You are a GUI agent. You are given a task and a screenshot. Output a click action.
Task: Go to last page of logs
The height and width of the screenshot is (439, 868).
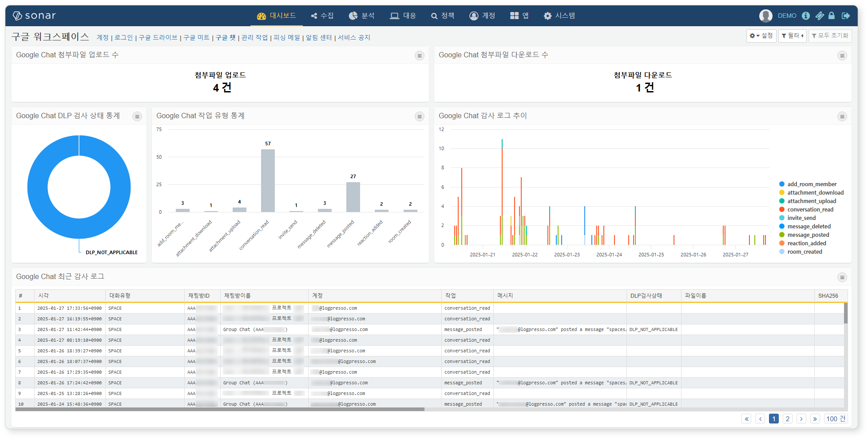pos(815,419)
